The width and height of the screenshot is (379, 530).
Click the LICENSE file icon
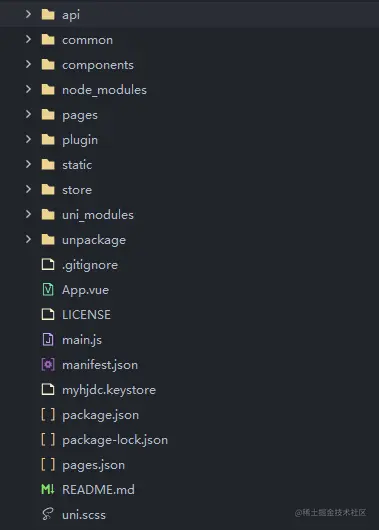(48, 315)
